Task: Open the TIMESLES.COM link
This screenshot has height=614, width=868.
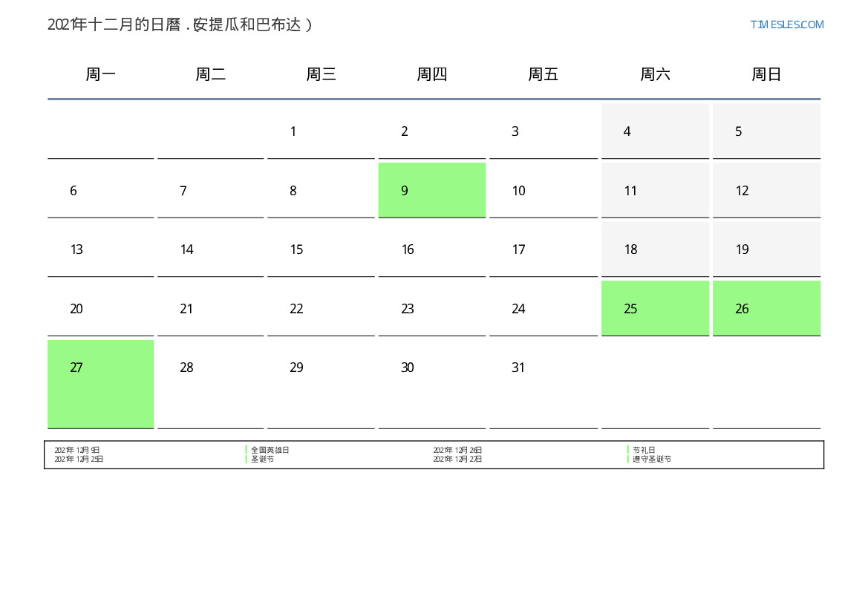Action: [786, 25]
